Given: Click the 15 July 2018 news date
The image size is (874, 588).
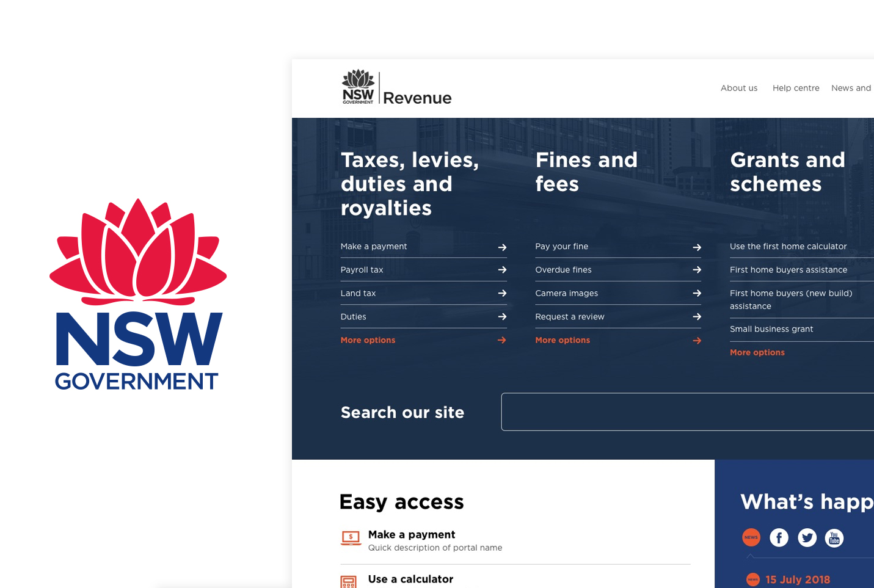Looking at the screenshot, I should click(798, 579).
